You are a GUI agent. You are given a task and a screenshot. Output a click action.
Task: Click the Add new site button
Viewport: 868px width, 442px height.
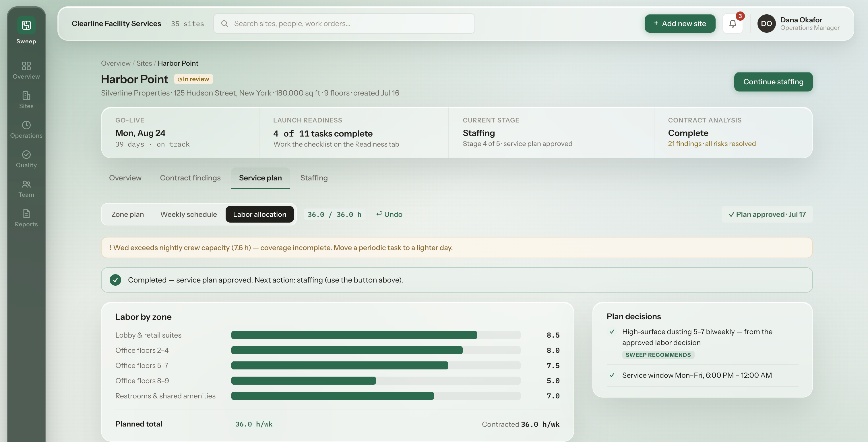(680, 24)
